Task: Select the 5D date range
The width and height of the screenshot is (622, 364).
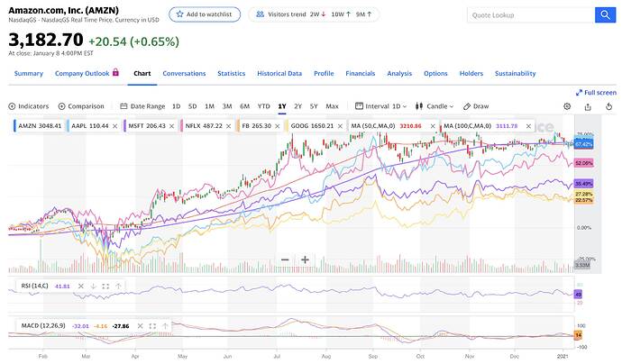Action: point(192,106)
